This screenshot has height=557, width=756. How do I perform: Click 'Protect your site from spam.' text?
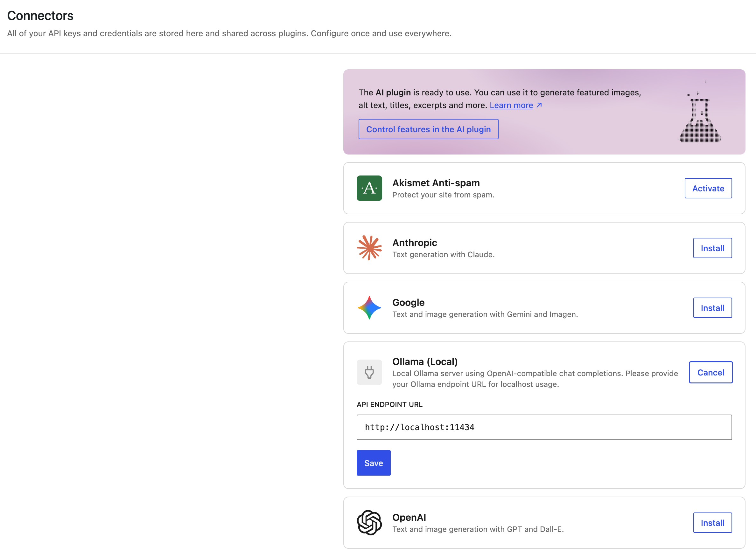[443, 195]
